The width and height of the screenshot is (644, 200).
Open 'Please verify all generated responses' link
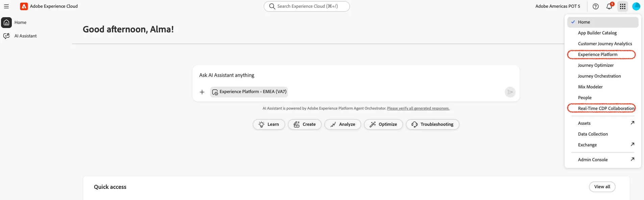tap(418, 109)
